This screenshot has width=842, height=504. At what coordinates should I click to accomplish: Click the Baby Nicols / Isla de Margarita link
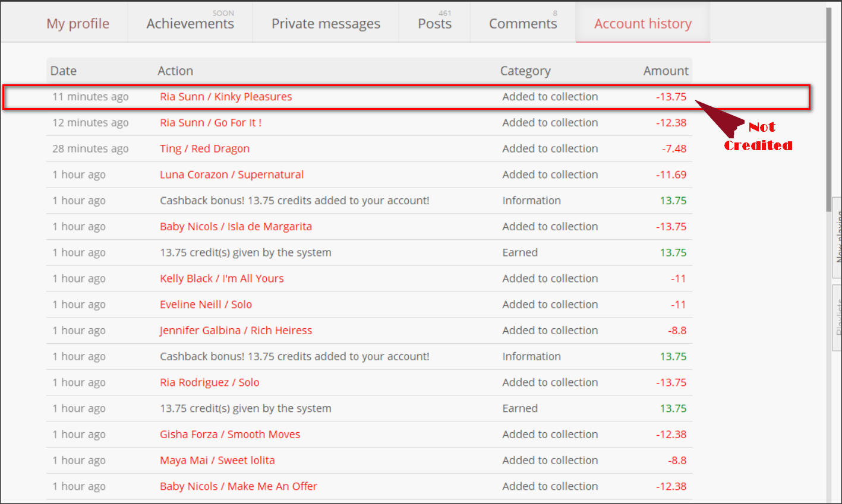(x=236, y=227)
